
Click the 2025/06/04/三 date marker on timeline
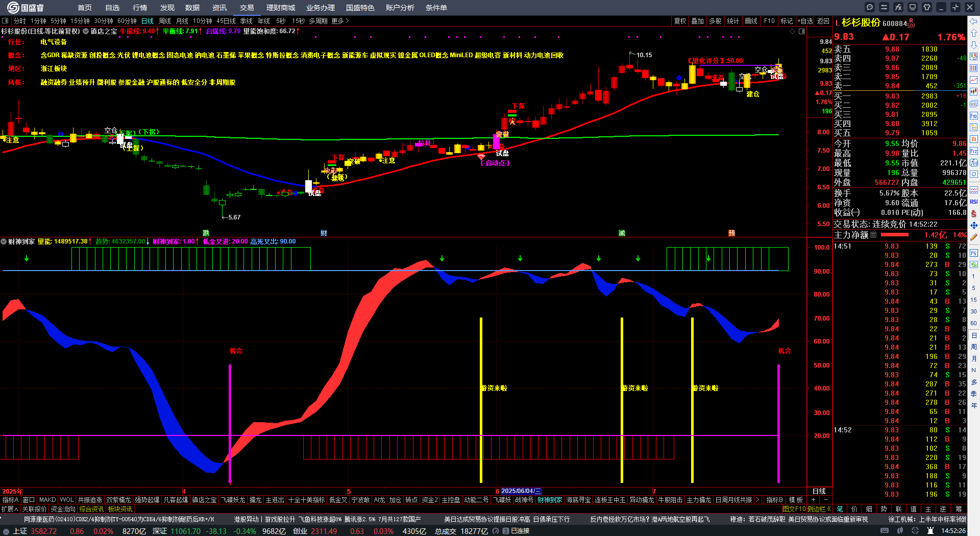[521, 491]
